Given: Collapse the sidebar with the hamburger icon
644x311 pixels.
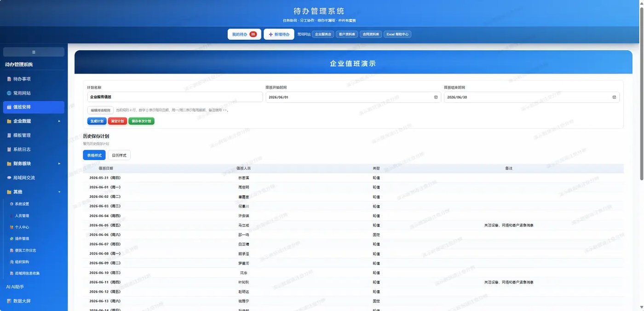Looking at the screenshot, I should point(34,52).
